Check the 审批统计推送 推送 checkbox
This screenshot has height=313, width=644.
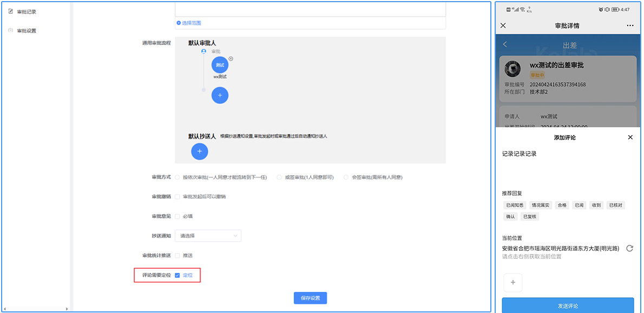tap(178, 256)
